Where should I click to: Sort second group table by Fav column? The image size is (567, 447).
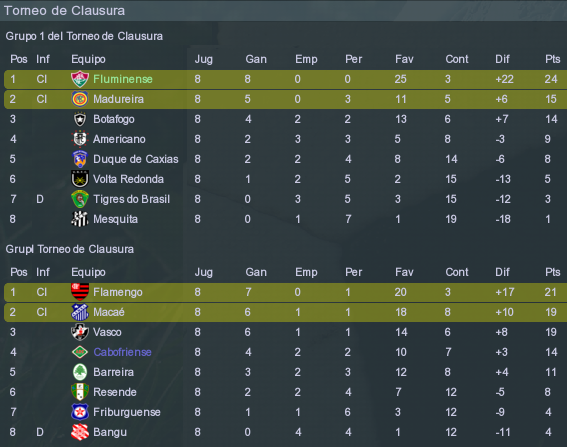click(x=404, y=272)
